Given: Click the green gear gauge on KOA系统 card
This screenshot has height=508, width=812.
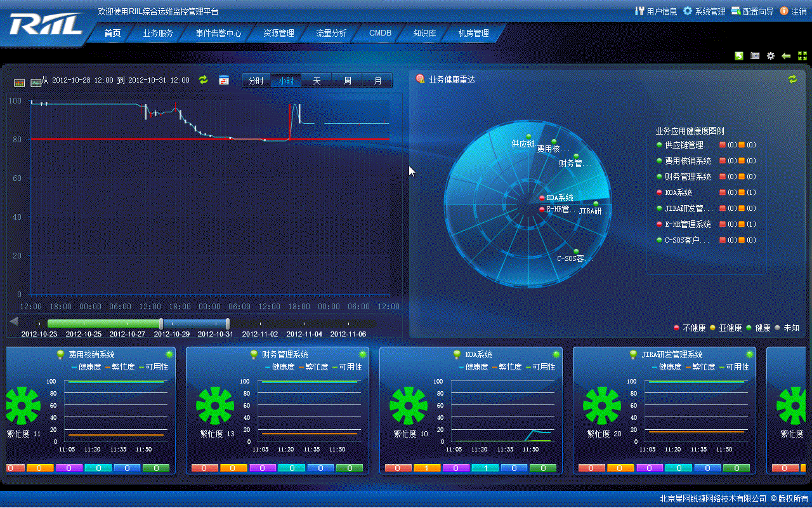Looking at the screenshot, I should click(409, 406).
